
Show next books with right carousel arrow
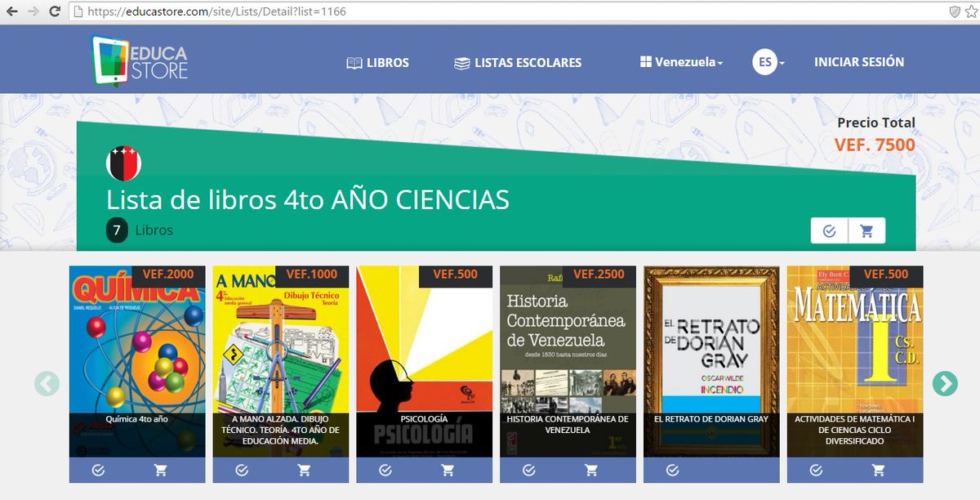coord(945,383)
